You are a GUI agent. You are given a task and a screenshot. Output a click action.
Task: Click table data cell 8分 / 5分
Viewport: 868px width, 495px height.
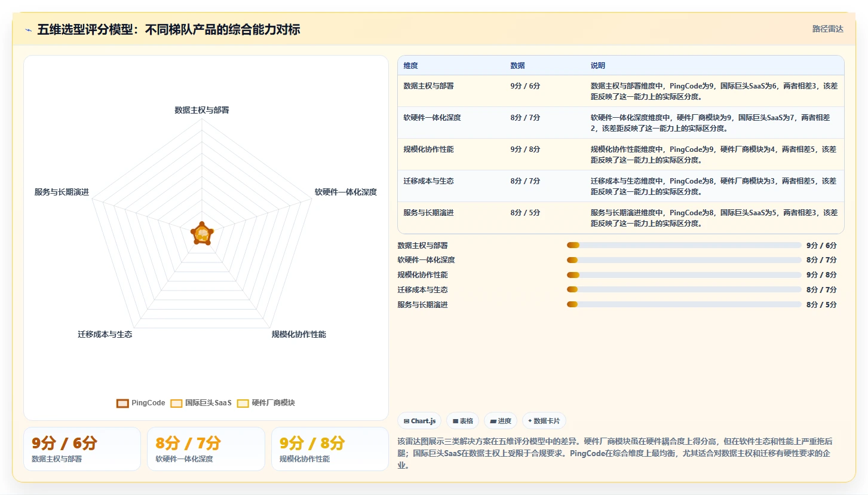pyautogui.click(x=525, y=212)
